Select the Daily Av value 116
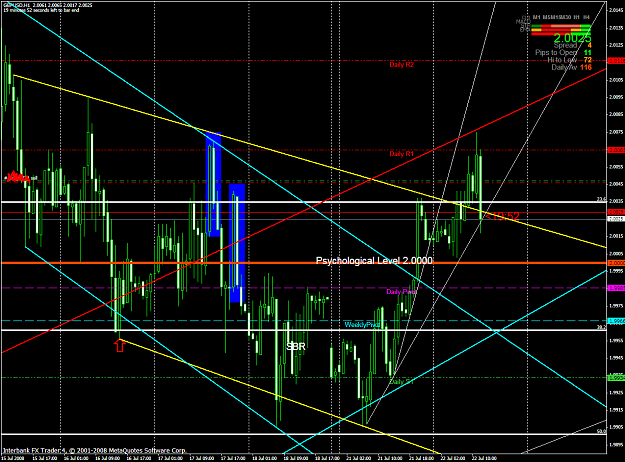 pyautogui.click(x=586, y=67)
